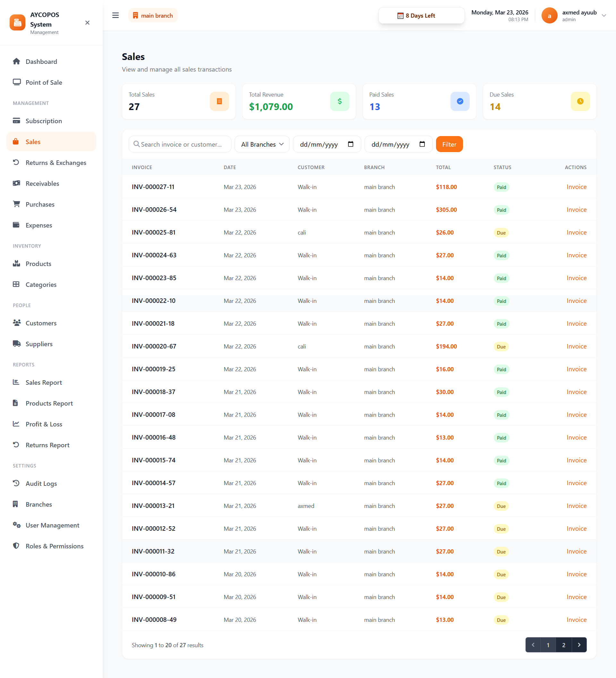
Task: Click the Paid Sales checkmark icon
Action: click(460, 101)
